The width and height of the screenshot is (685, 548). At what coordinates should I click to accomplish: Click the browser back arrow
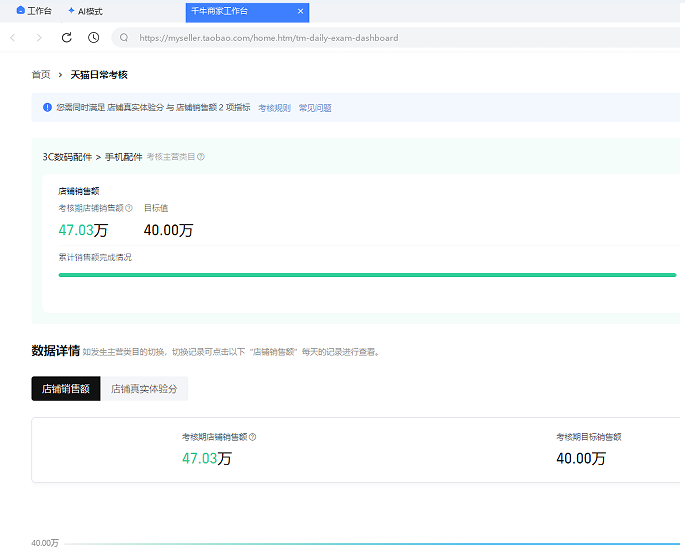pos(13,38)
